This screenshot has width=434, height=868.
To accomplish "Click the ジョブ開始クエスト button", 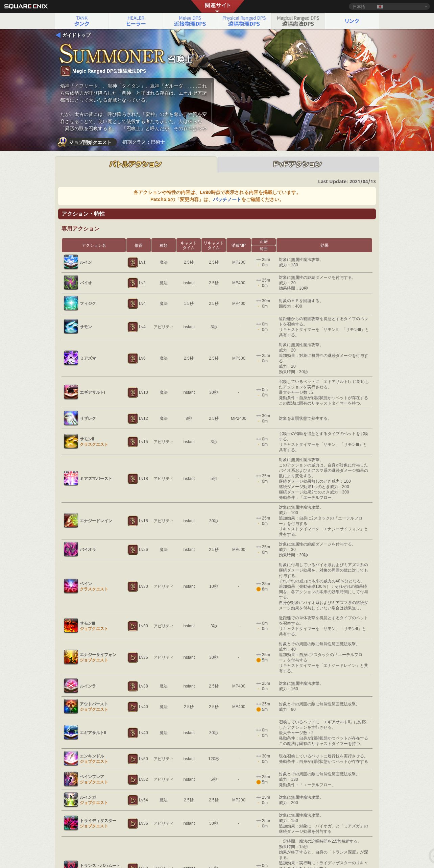I will tap(87, 142).
